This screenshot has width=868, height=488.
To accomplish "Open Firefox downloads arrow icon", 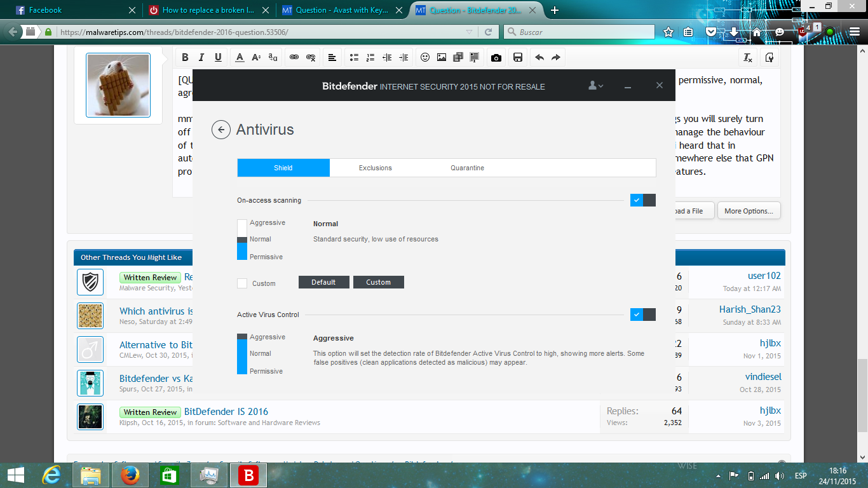I will [x=734, y=32].
